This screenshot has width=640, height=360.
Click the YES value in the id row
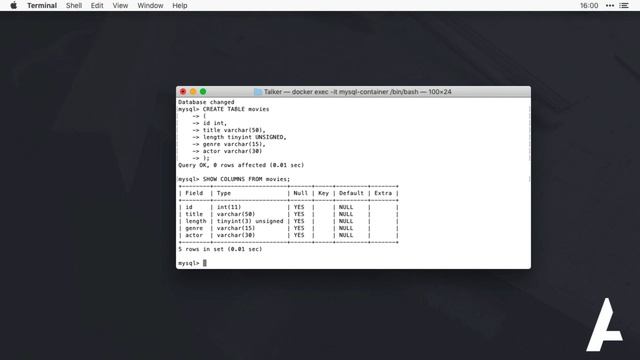[299, 207]
